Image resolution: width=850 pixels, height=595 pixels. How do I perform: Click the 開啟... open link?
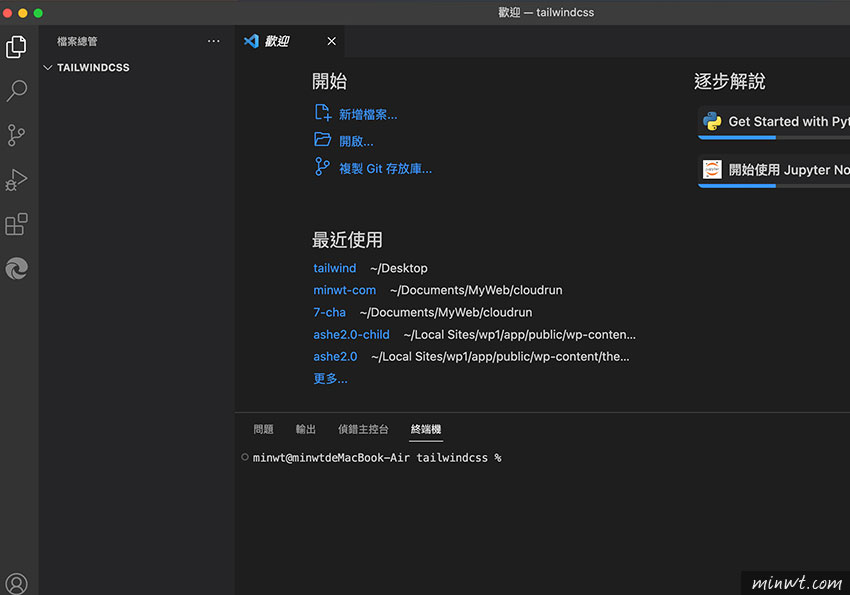(x=356, y=141)
